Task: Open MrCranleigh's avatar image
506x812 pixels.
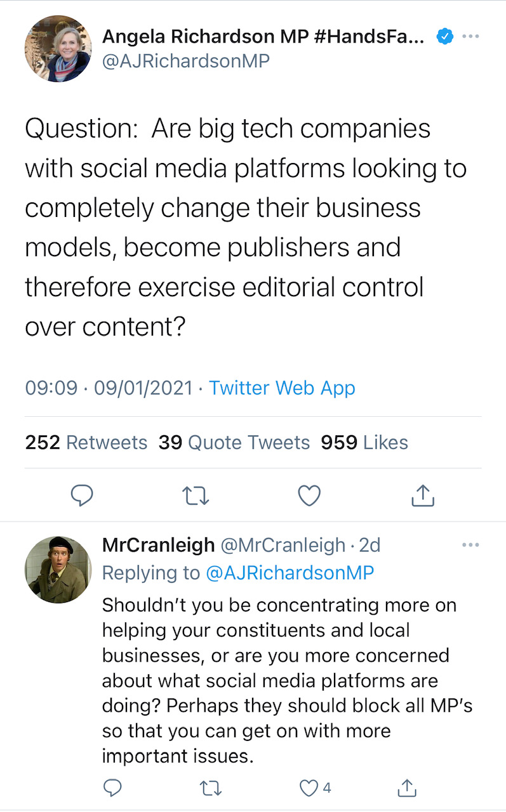Action: pos(57,569)
